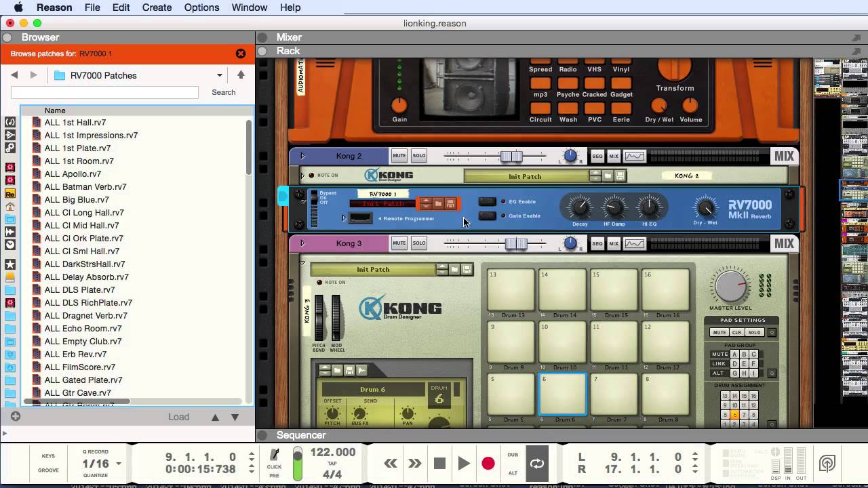Toggle the Mixer panel header button
Image resolution: width=868 pixels, height=488 pixels.
(262, 37)
